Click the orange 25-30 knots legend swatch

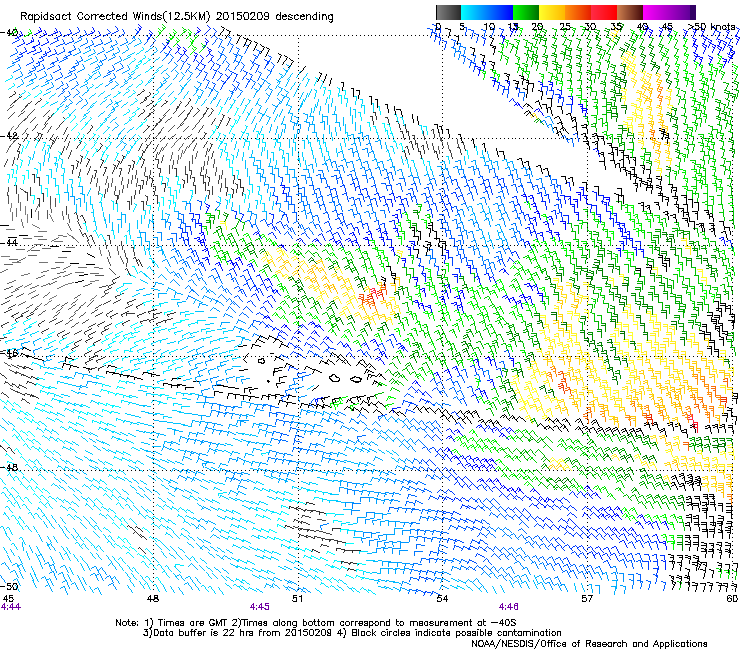[578, 12]
